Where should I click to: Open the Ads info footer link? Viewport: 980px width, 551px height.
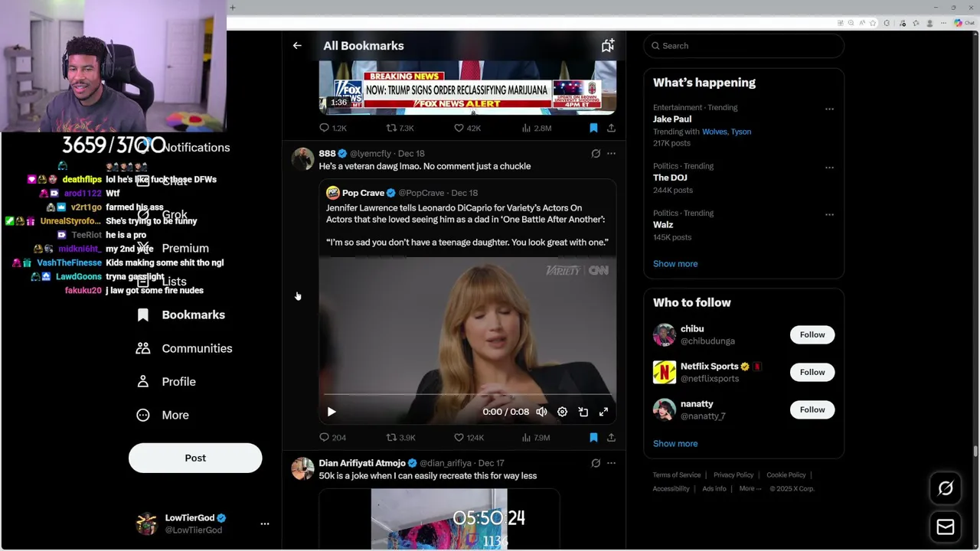714,489
